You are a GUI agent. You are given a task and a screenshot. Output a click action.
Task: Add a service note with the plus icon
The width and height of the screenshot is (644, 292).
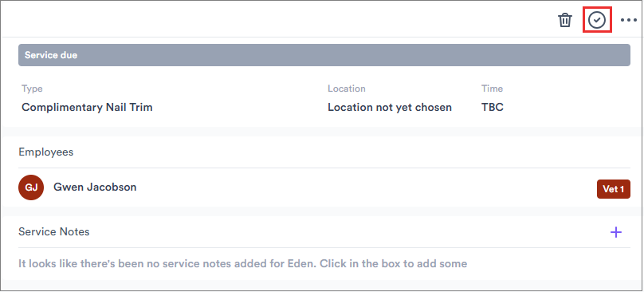click(615, 232)
